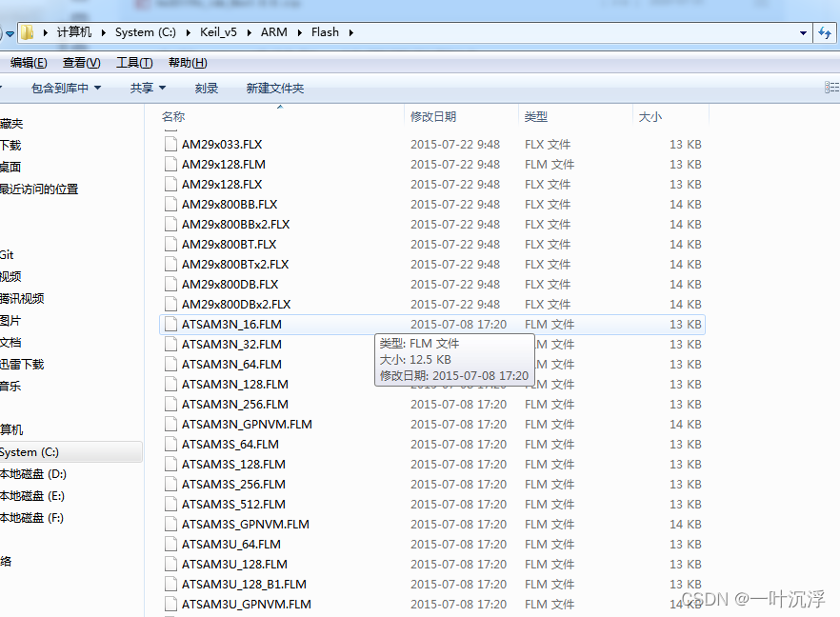Click the file icon of ATSAM3N_64.FLM
Screen dimensions: 840x617
[170, 364]
